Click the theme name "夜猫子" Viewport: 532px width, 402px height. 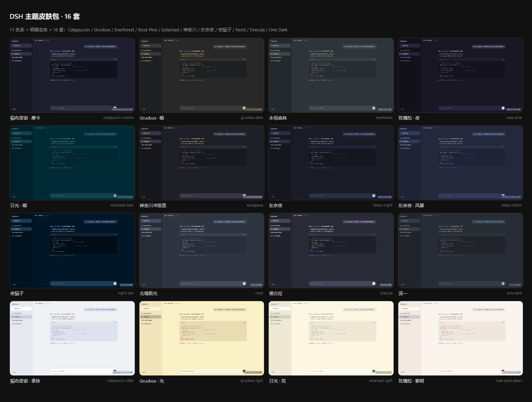17,293
